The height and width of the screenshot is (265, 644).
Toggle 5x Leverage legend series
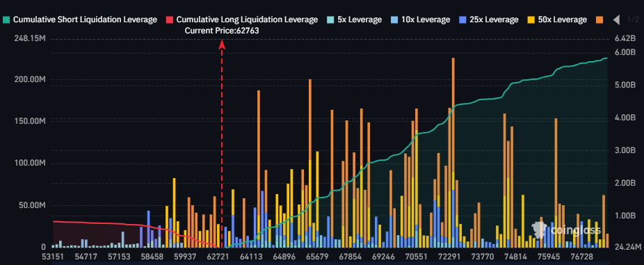click(x=354, y=19)
